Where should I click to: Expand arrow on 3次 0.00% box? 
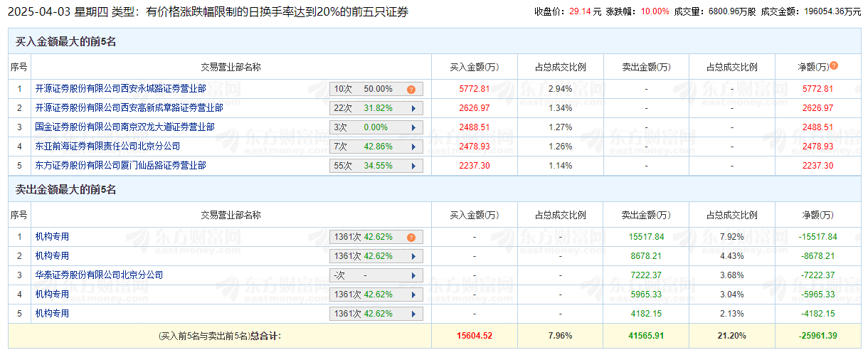point(413,128)
